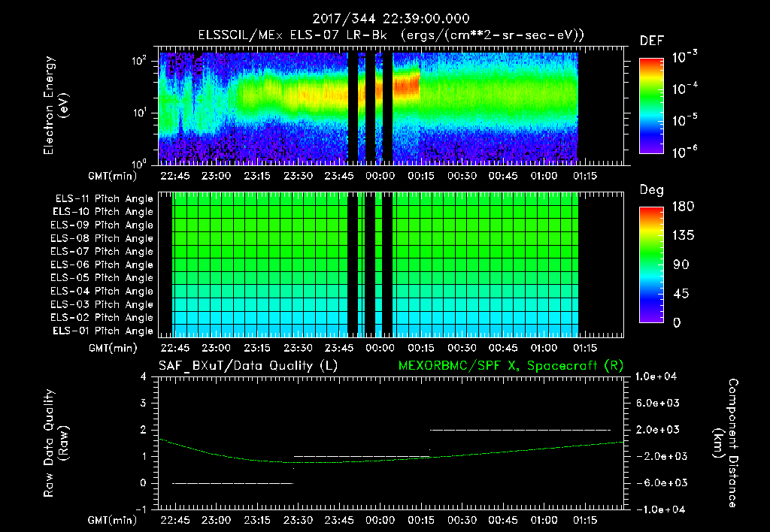Viewport: 770px width, 532px height.
Task: Click the GMT(min) label under the spectrogram
Action: tap(113, 176)
